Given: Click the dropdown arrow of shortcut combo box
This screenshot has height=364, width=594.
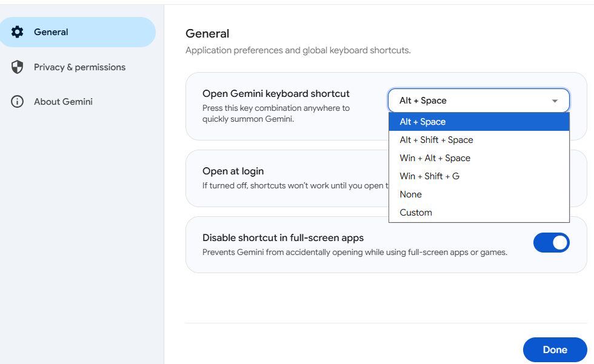Looking at the screenshot, I should point(555,101).
